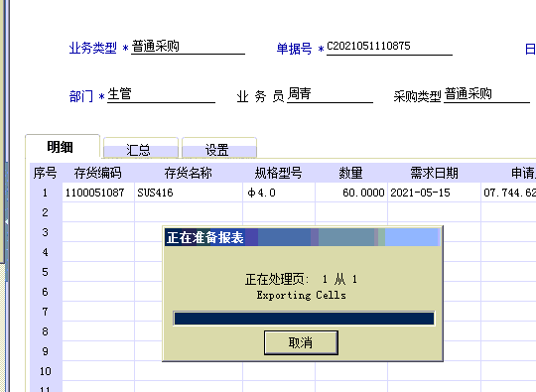This screenshot has height=392, width=536.
Task: Click the export progress bar
Action: pyautogui.click(x=305, y=319)
